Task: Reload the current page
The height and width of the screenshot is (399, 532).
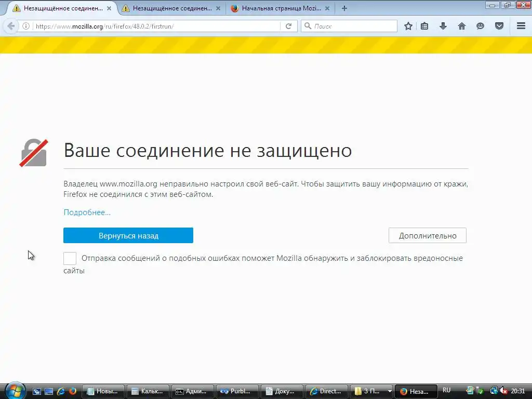Action: [289, 26]
